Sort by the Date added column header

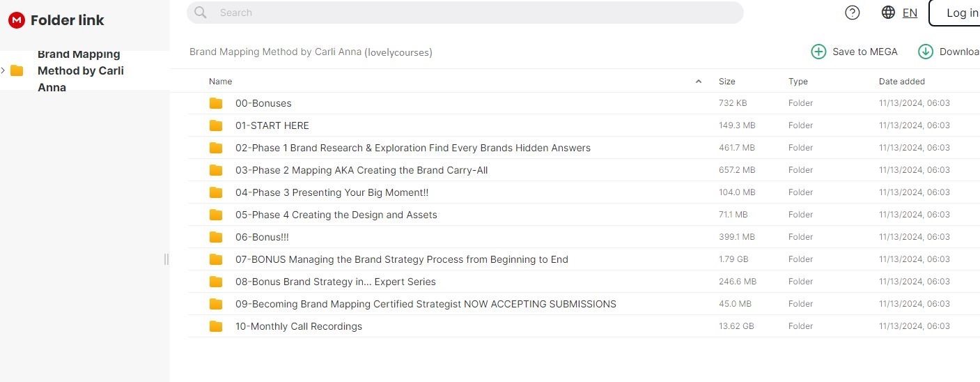point(901,82)
